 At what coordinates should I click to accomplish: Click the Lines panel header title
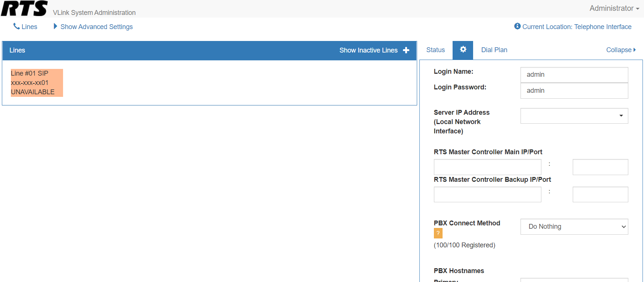17,50
